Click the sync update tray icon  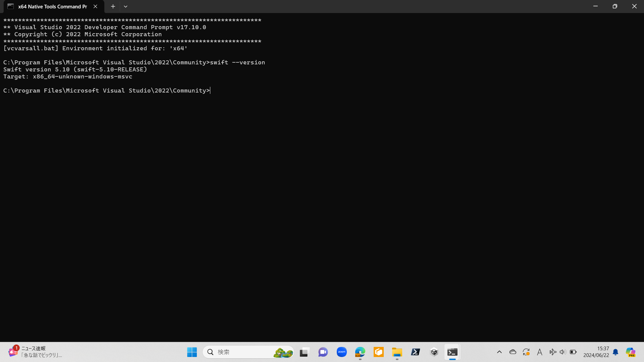click(x=526, y=352)
